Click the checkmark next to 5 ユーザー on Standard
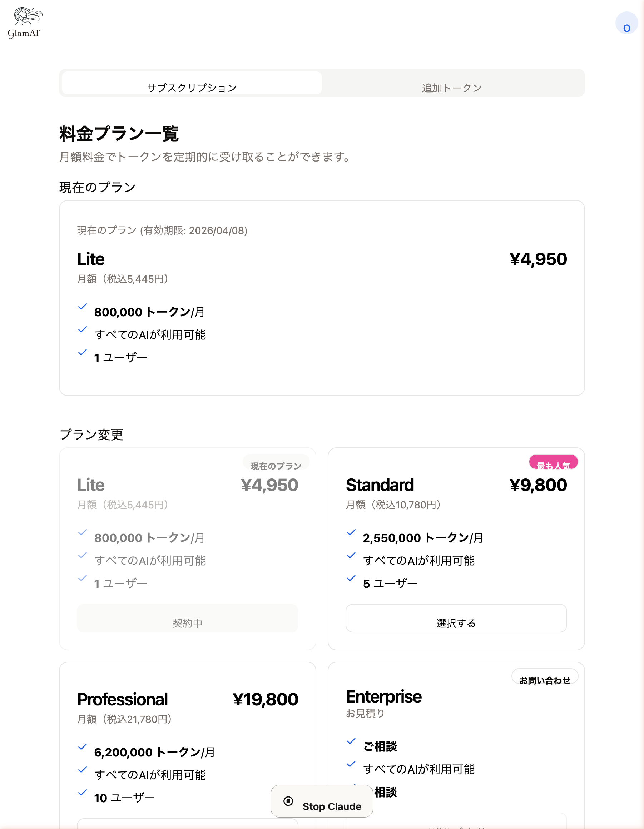The height and width of the screenshot is (829, 644). coord(351,579)
